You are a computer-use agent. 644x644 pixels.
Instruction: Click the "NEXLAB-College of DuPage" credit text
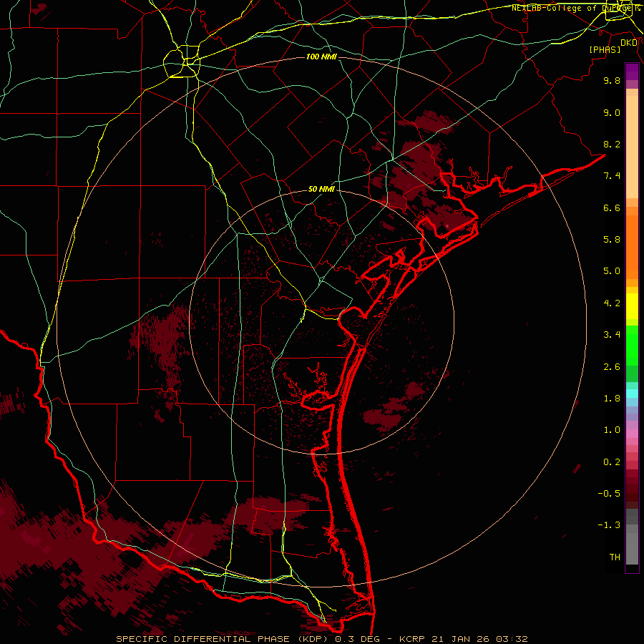(573, 8)
